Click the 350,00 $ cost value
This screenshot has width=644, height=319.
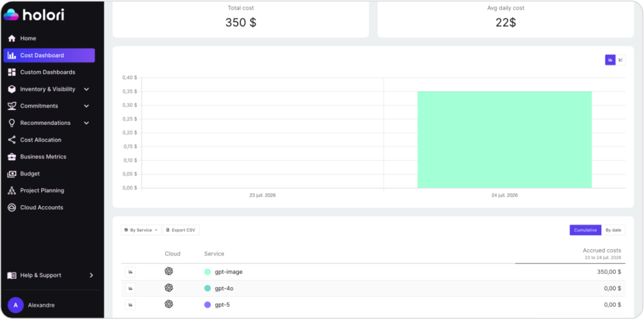(609, 272)
